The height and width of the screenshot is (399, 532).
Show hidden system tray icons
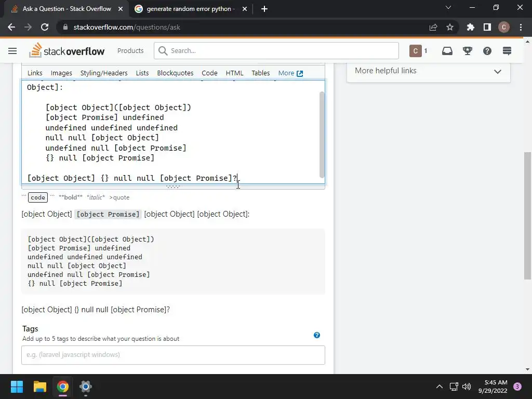point(440,387)
